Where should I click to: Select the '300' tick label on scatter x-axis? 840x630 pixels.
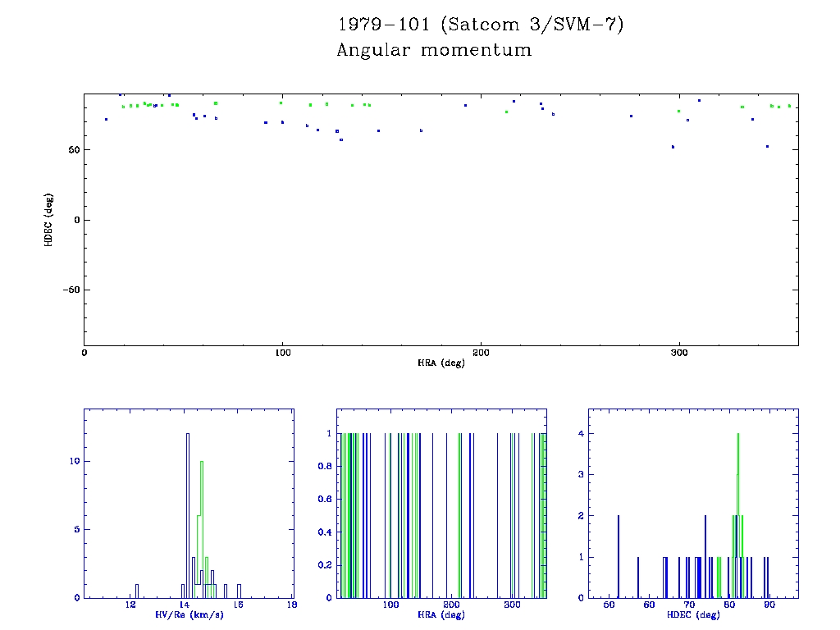678,353
